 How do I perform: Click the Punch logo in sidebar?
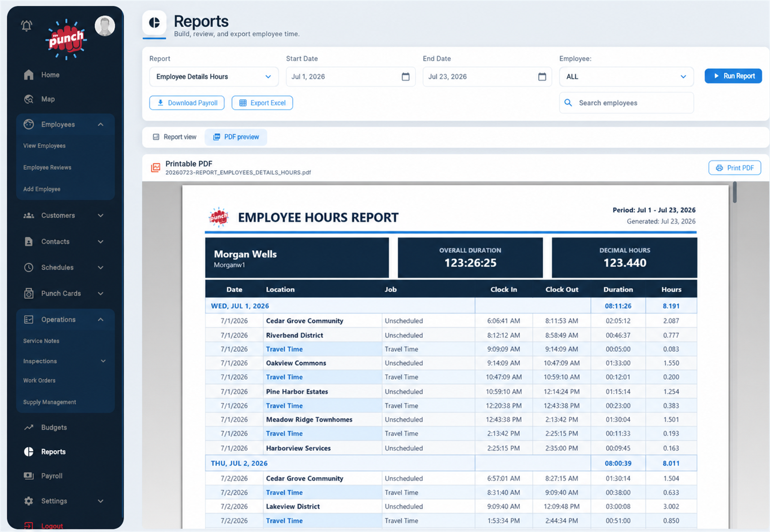point(66,40)
